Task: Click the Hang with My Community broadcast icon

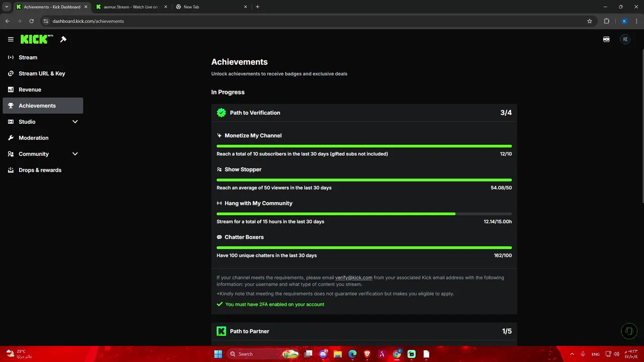Action: [219, 203]
